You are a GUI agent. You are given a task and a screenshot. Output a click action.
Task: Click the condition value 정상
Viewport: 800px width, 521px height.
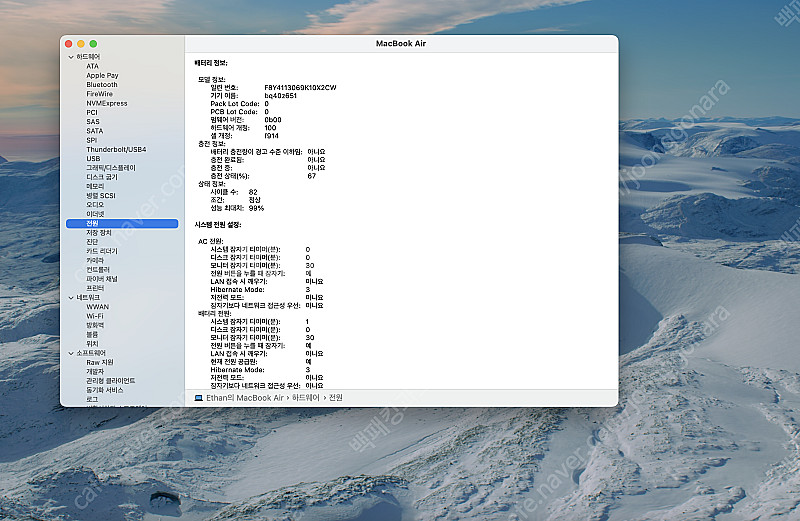tap(255, 200)
